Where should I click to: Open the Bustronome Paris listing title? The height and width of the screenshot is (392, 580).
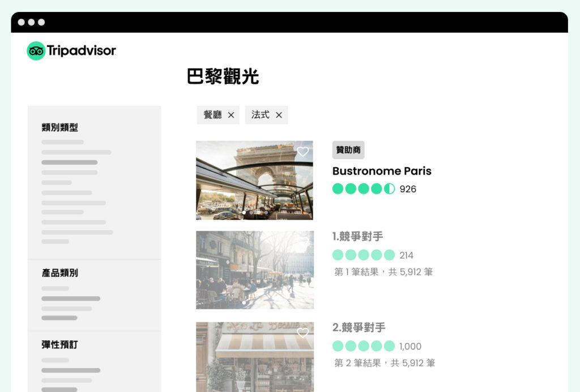point(382,171)
